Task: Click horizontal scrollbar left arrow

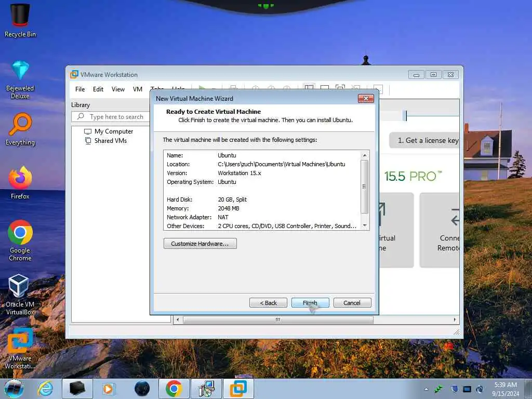Action: click(178, 320)
